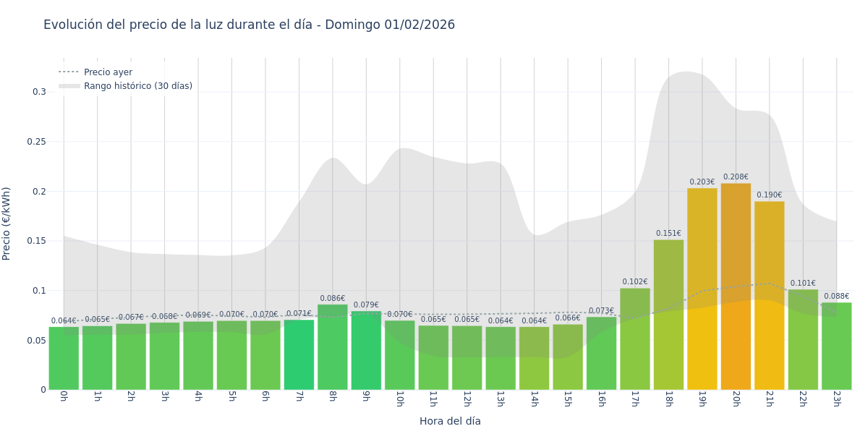Select the 0h bar showing 0.064€
The image size is (868, 434).
coord(64,358)
